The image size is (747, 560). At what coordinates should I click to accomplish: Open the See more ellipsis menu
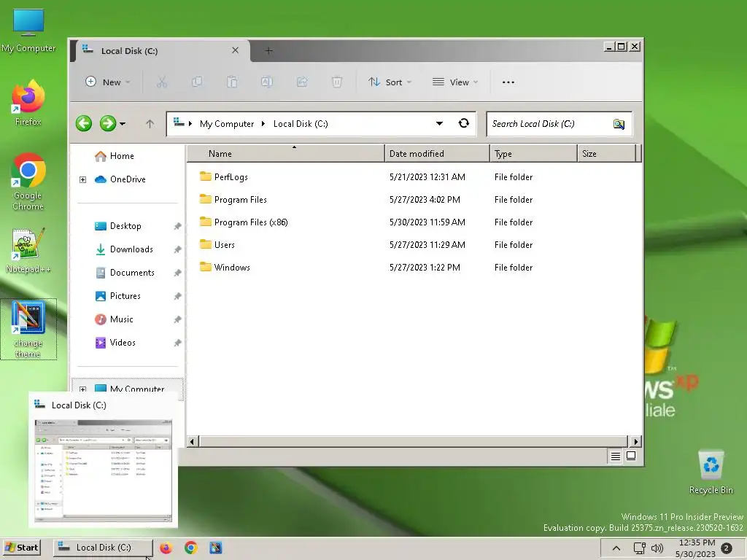(508, 82)
